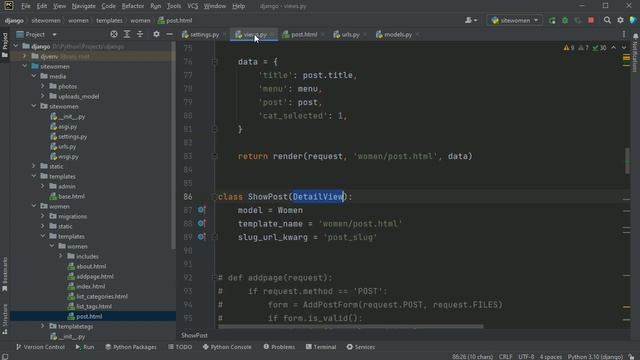Open Project tool window stripe button
This screenshot has width=640, height=360.
pyautogui.click(x=5, y=44)
